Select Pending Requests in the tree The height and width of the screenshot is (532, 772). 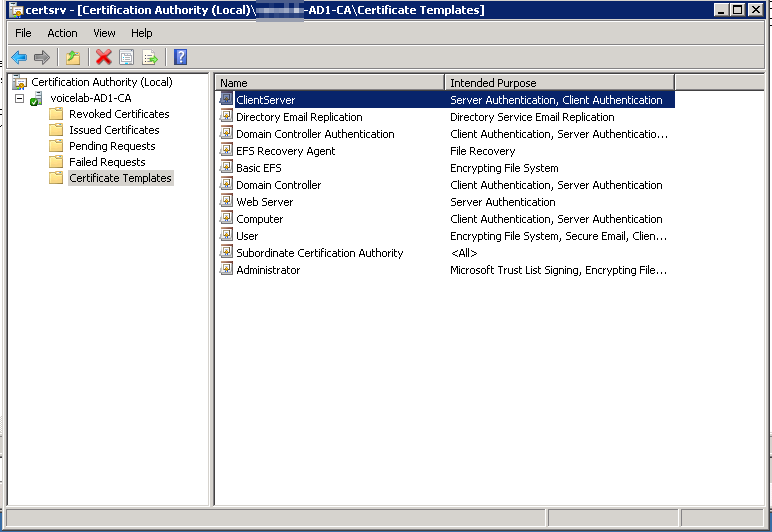click(x=112, y=146)
